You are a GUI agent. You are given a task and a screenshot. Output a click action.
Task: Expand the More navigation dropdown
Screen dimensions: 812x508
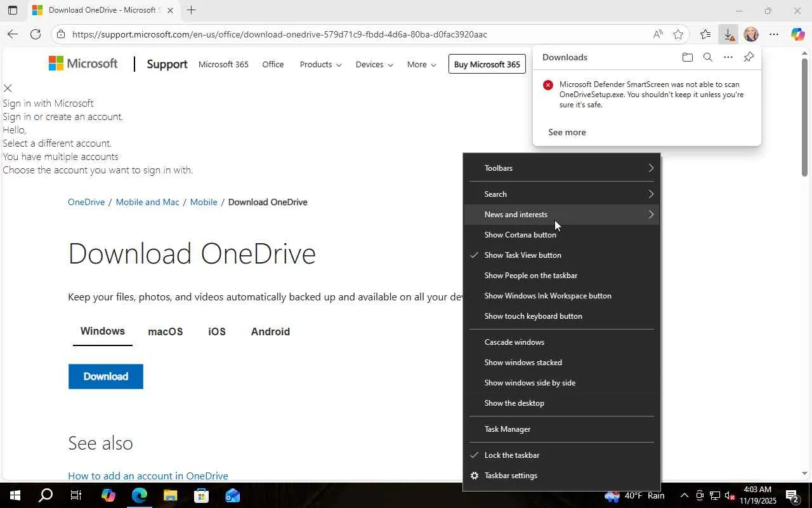pos(422,64)
